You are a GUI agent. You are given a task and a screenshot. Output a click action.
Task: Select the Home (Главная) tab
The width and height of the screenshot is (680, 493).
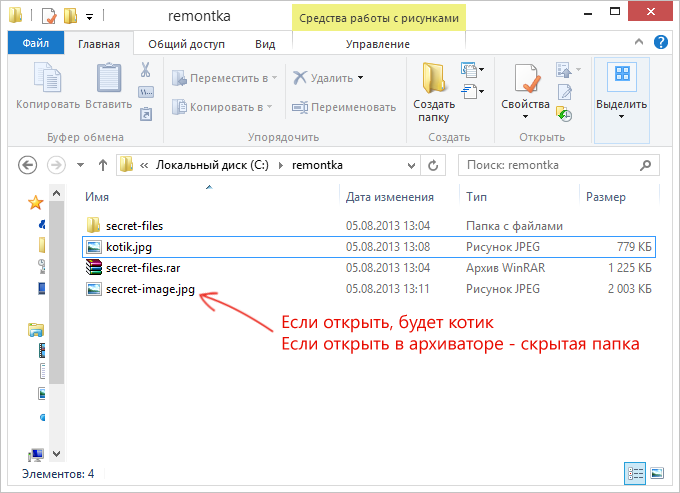[99, 44]
